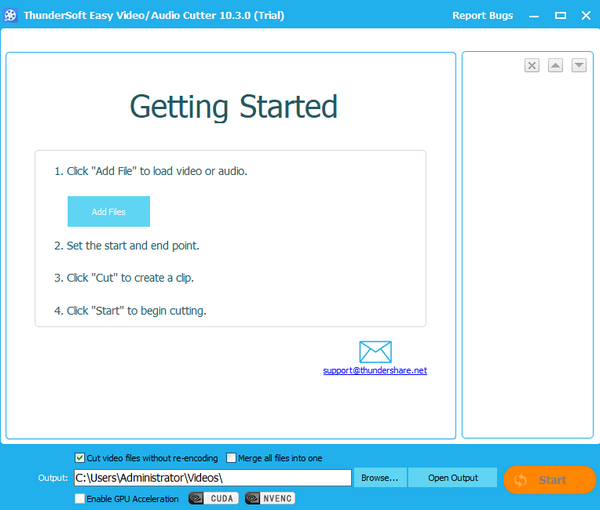This screenshot has height=510, width=600.
Task: Open the support@thundershare.net email link
Action: [375, 370]
